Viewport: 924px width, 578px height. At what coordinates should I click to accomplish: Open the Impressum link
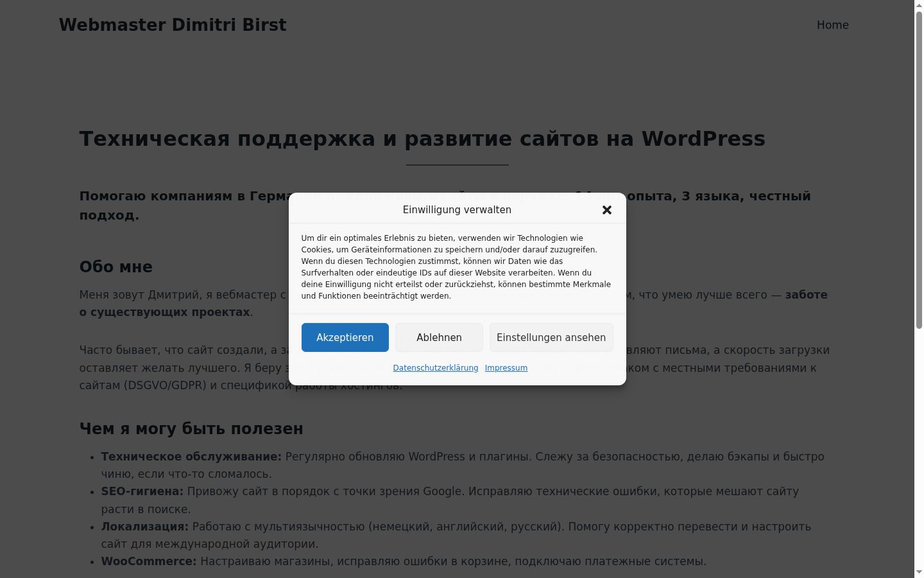pyautogui.click(x=506, y=368)
